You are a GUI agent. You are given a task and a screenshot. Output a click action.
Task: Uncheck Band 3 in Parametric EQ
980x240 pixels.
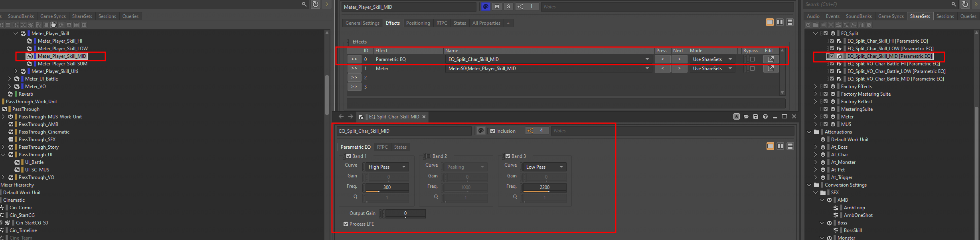click(508, 156)
